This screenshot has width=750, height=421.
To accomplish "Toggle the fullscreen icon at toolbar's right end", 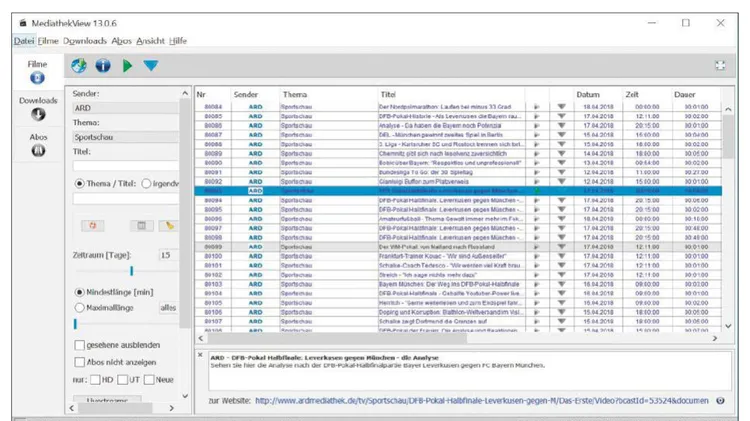I will [720, 66].
